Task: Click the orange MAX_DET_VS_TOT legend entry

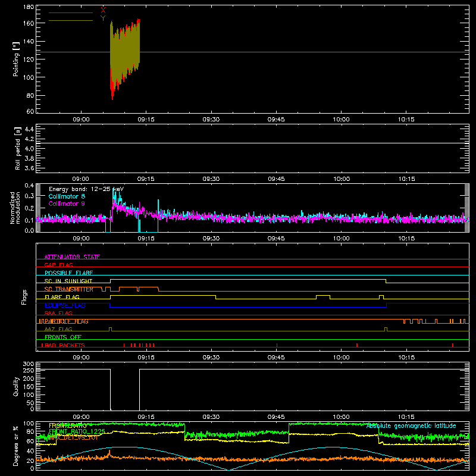Action: point(73,437)
